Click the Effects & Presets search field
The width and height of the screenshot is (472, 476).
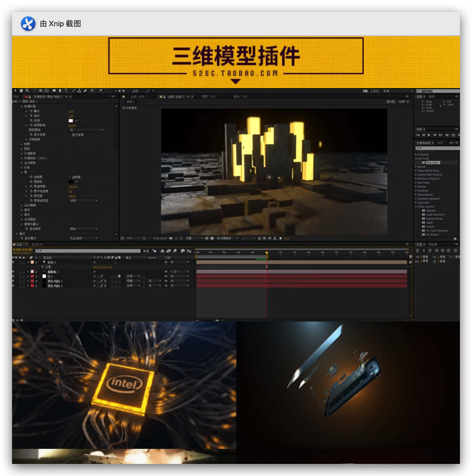point(438,148)
